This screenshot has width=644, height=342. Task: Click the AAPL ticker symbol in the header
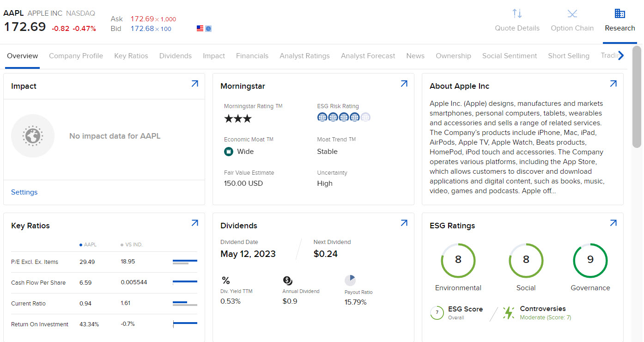pos(13,13)
